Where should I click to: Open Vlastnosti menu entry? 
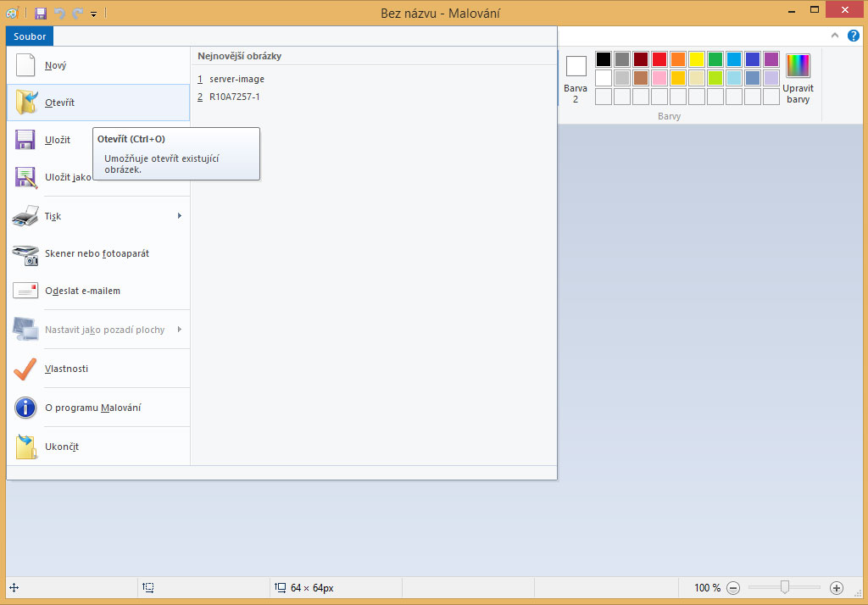98,369
